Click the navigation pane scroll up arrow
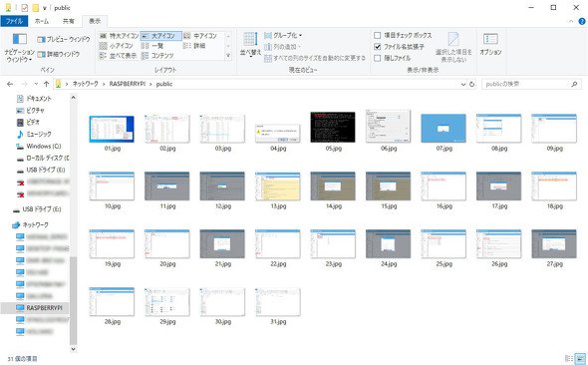The width and height of the screenshot is (588, 365). coord(74,98)
